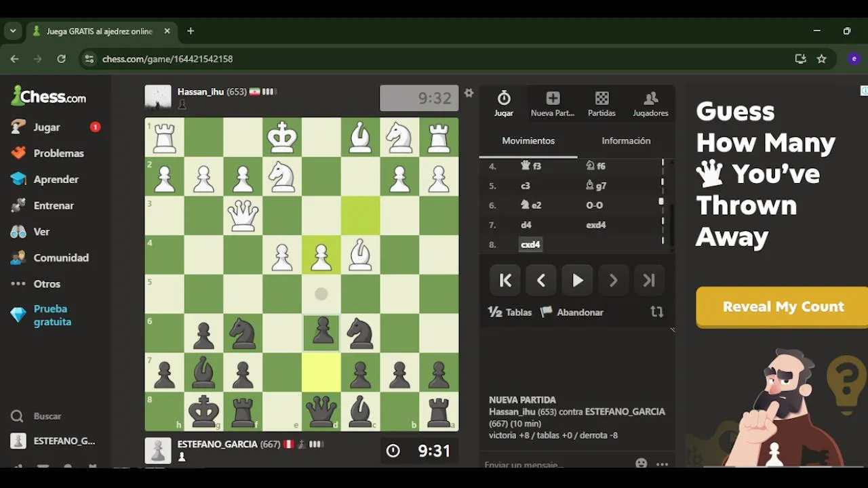Open the ESTEFANO_G... profile in the sidebar
Image resolution: width=868 pixels, height=488 pixels.
(x=54, y=441)
